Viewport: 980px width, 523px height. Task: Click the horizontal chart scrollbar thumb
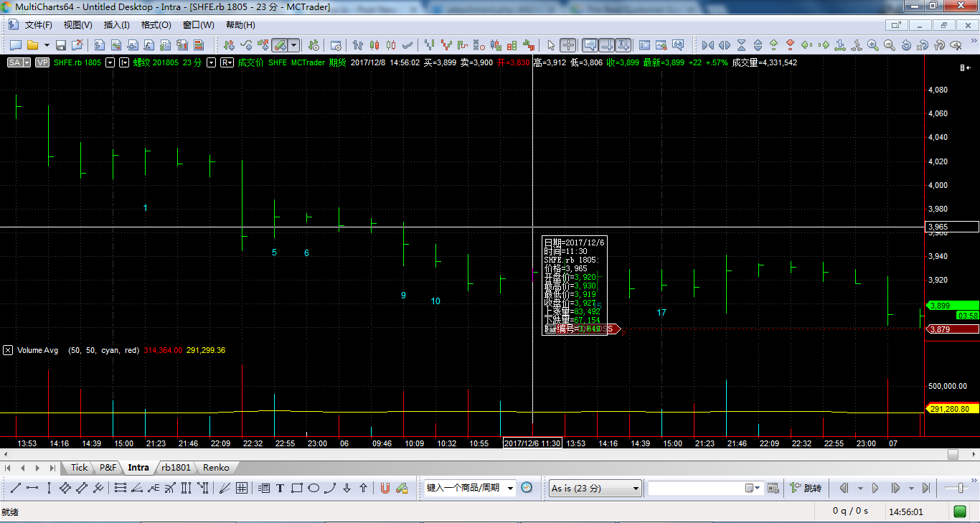click(953, 454)
